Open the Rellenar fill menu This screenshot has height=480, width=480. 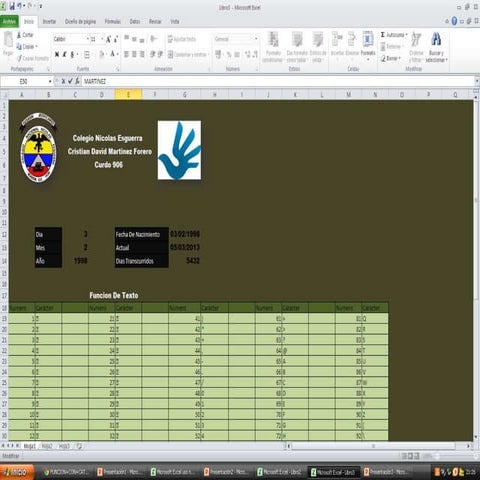392,46
